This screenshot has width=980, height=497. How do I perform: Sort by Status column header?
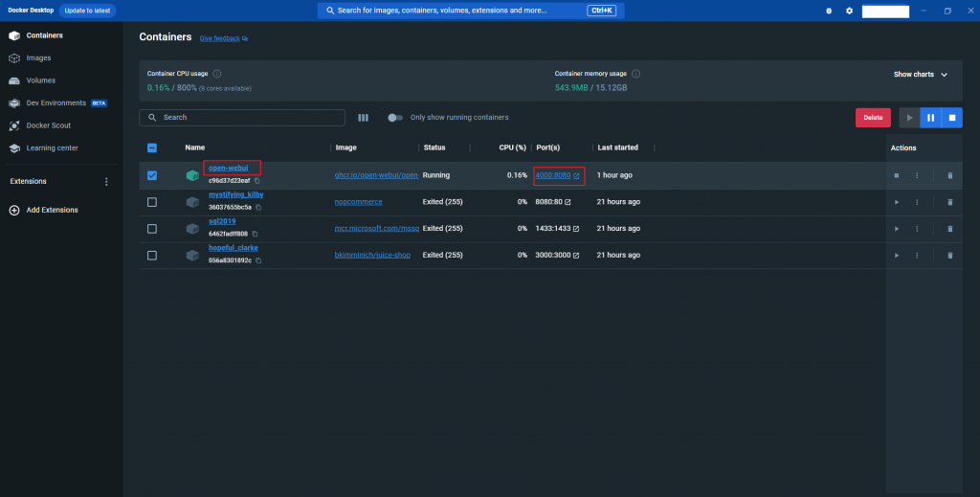point(434,148)
